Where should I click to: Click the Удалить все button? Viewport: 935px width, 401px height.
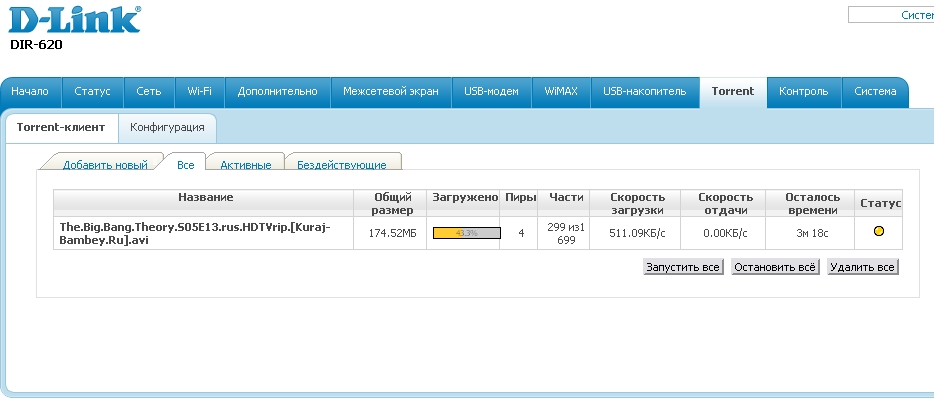pos(863,268)
